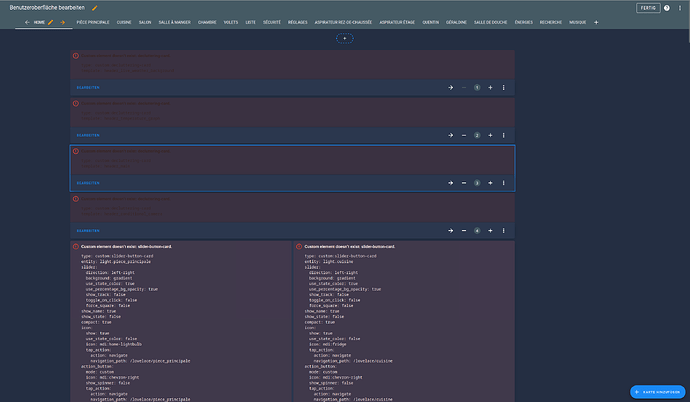Go to the RECHERCHE tab
Image resolution: width=690 pixels, height=402 pixels.
pos(551,22)
